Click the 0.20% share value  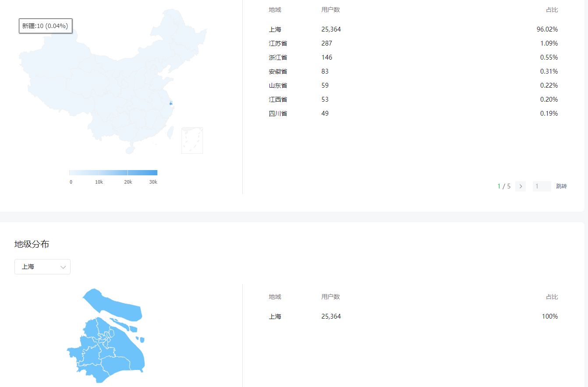(549, 99)
